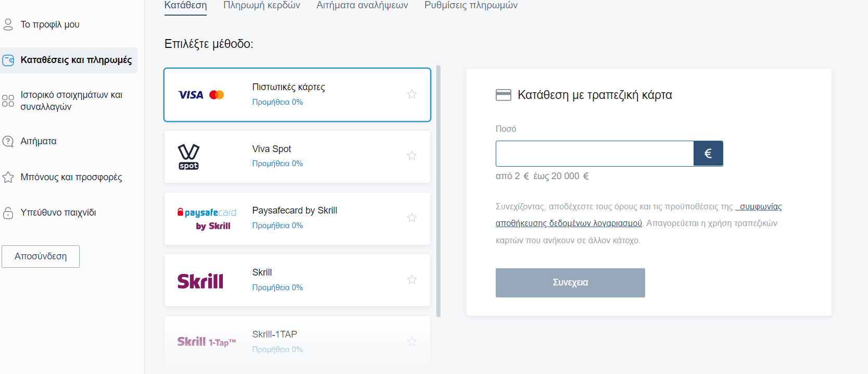Open Μπόνους και προσφορές
Image resolution: width=868 pixels, height=374 pixels.
(x=71, y=177)
